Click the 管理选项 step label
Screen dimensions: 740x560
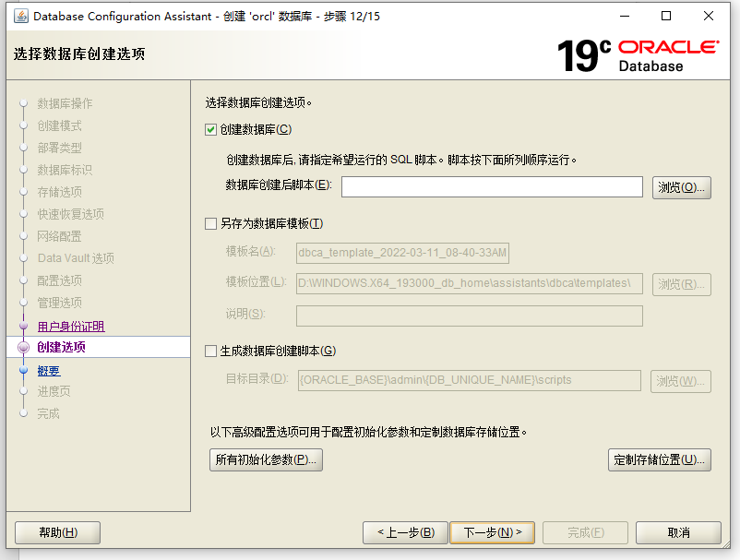pos(59,303)
